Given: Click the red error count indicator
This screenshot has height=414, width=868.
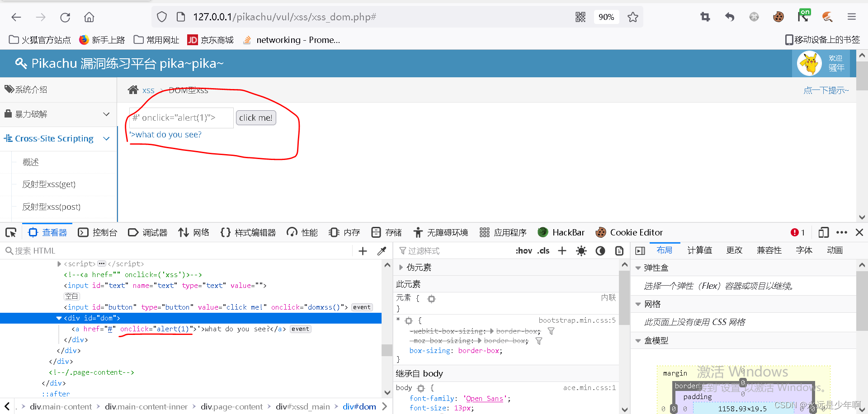Looking at the screenshot, I should [x=798, y=232].
